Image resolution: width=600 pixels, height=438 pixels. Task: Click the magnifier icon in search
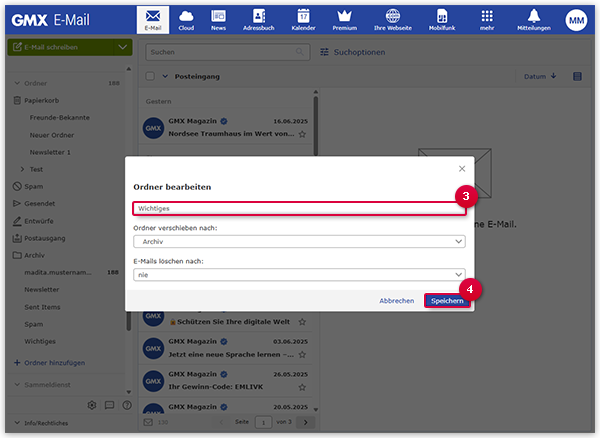point(300,52)
